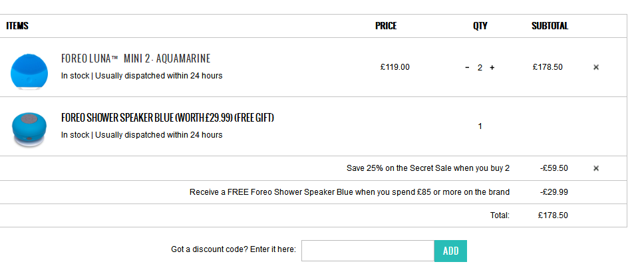
Task: Open the Foreo Luna Mini 2 Aquamarine title
Action: point(136,59)
